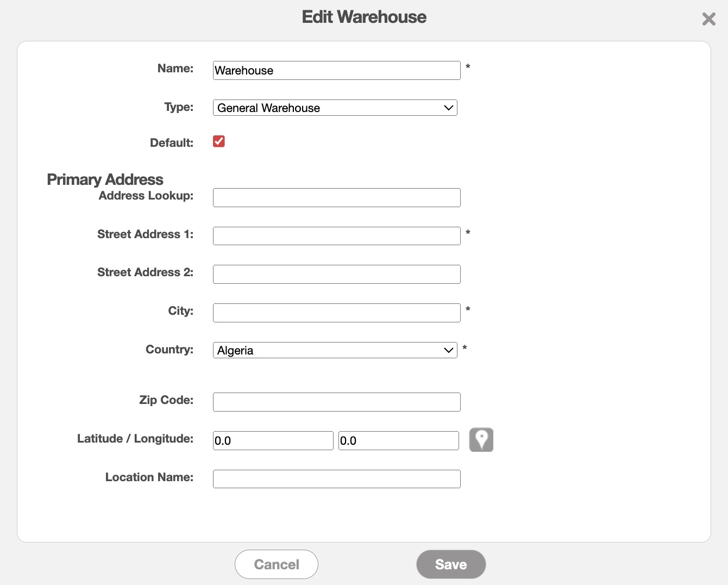This screenshot has height=585, width=728.
Task: Click the map pin location icon
Action: tap(481, 440)
